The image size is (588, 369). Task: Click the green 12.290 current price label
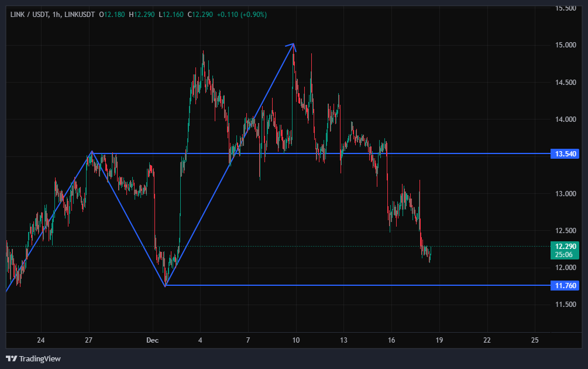(x=565, y=247)
